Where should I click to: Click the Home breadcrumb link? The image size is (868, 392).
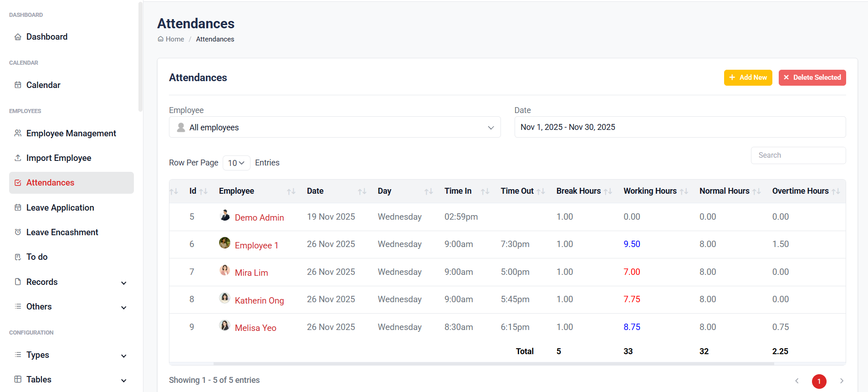point(174,39)
